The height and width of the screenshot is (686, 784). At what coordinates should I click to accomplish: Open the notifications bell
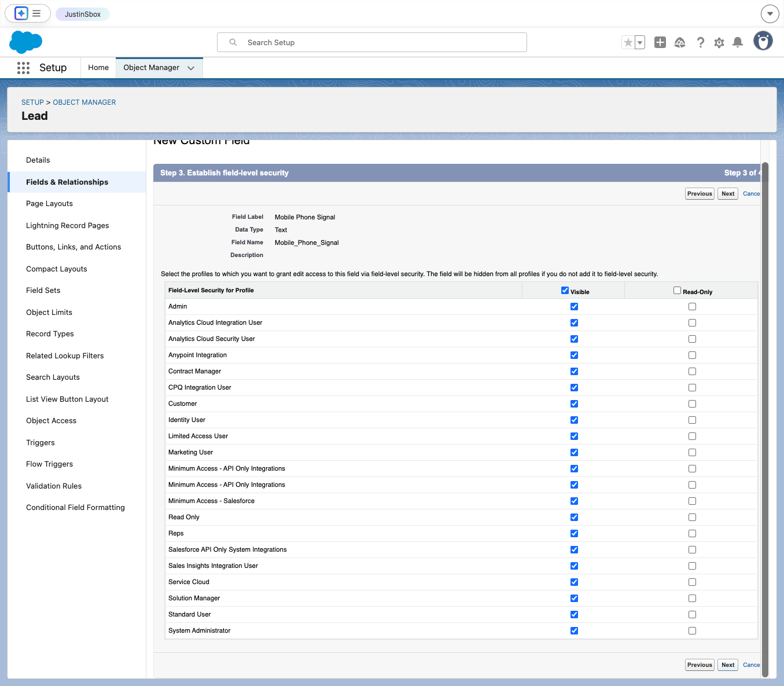(x=738, y=42)
